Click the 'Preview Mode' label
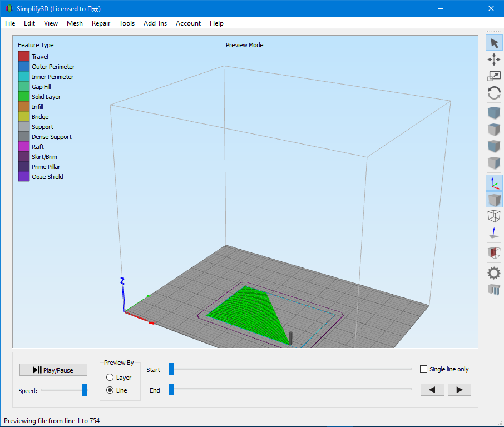 coord(244,45)
